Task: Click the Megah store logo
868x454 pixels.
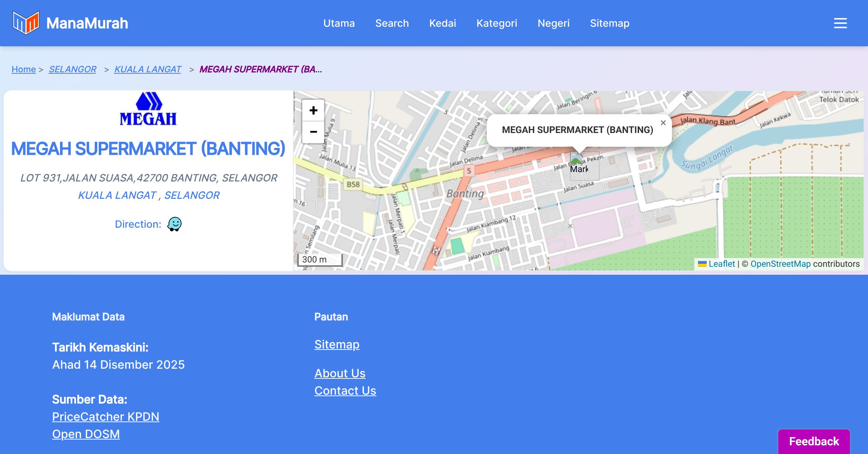Action: coord(148,109)
